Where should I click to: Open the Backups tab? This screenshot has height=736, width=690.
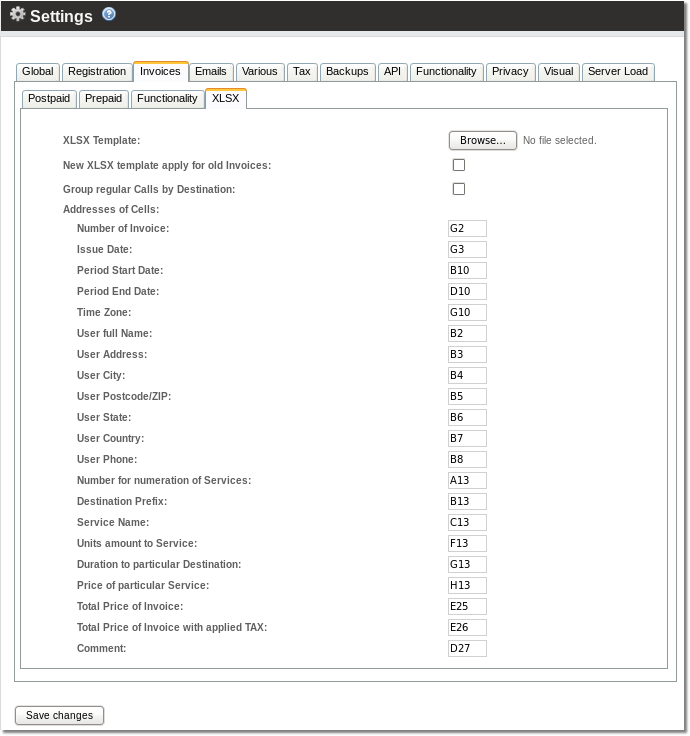347,72
